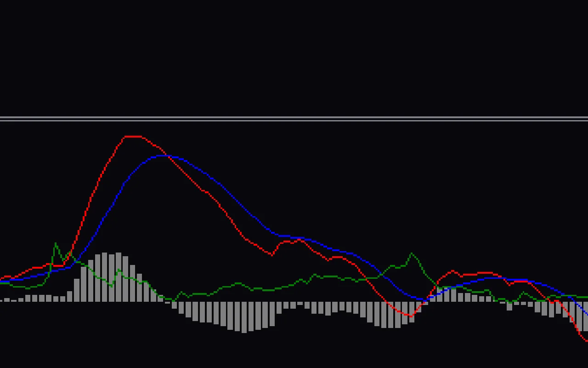Click the green line's second peak near the right
The height and width of the screenshot is (368, 588).
[x=412, y=253]
